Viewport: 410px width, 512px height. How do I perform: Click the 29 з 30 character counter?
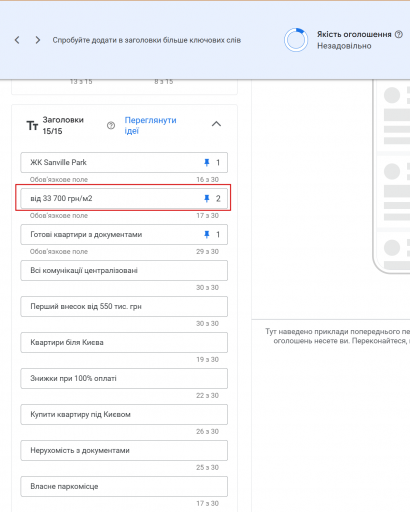[x=207, y=251]
